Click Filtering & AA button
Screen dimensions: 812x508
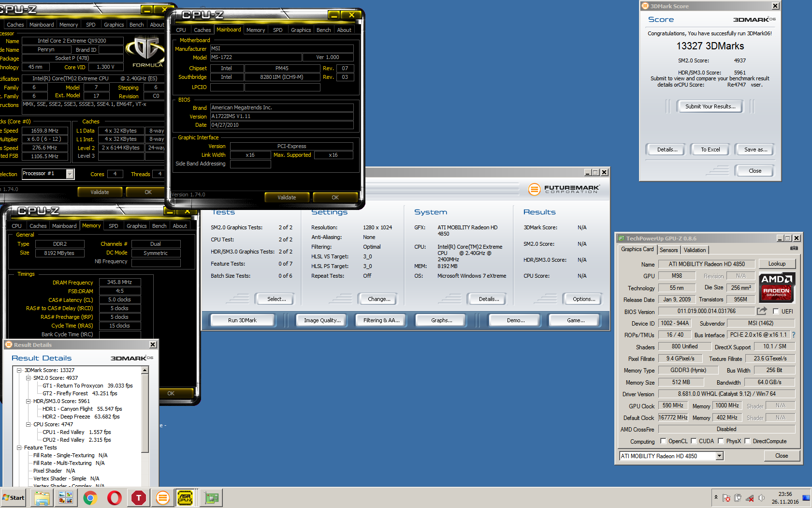point(381,320)
